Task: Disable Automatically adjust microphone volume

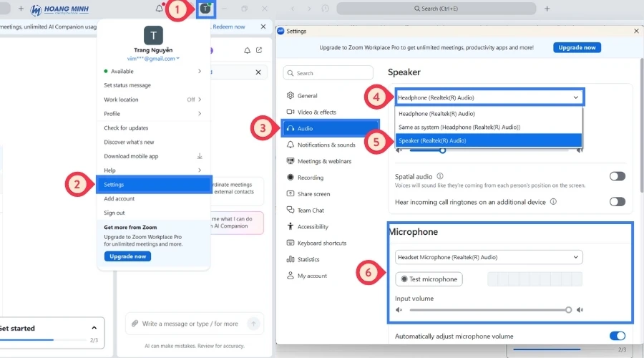Action: point(617,336)
